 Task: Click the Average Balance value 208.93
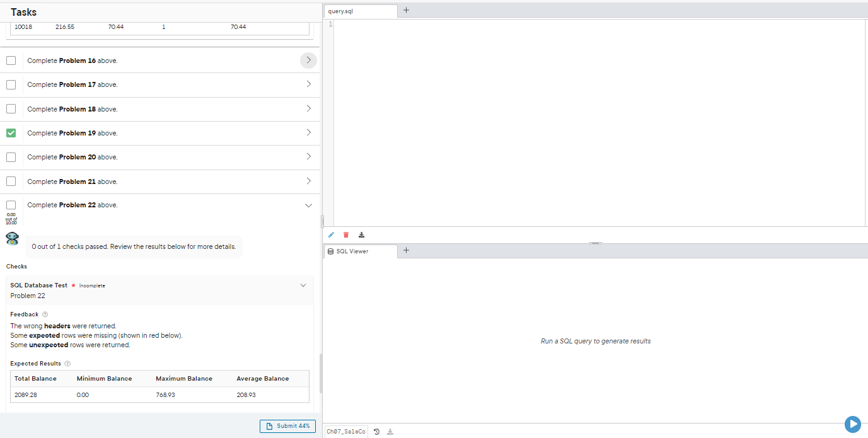(247, 395)
